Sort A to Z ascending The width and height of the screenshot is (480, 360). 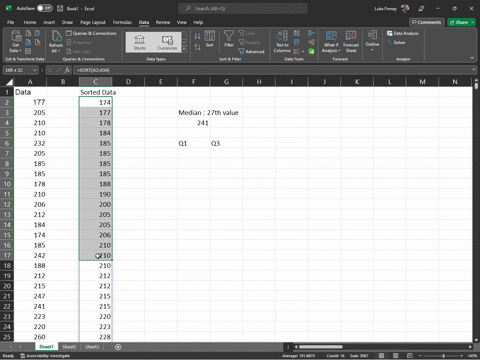click(x=197, y=36)
